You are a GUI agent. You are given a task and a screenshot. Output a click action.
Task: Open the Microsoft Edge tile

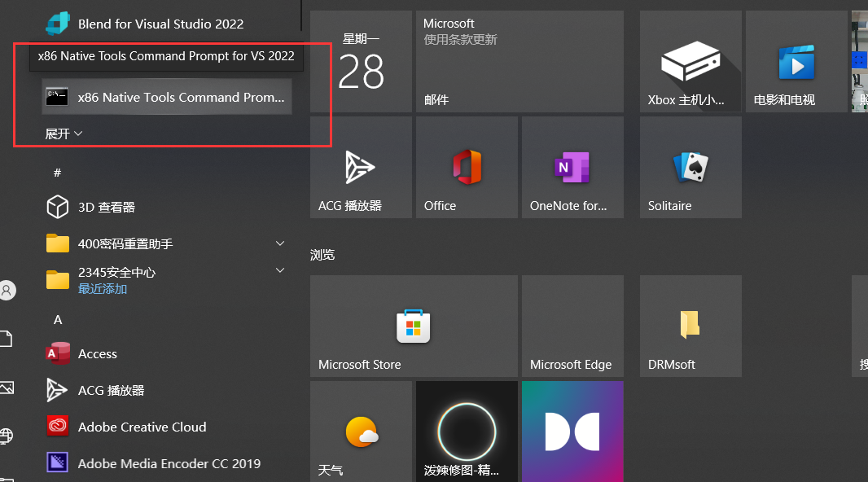(x=572, y=326)
